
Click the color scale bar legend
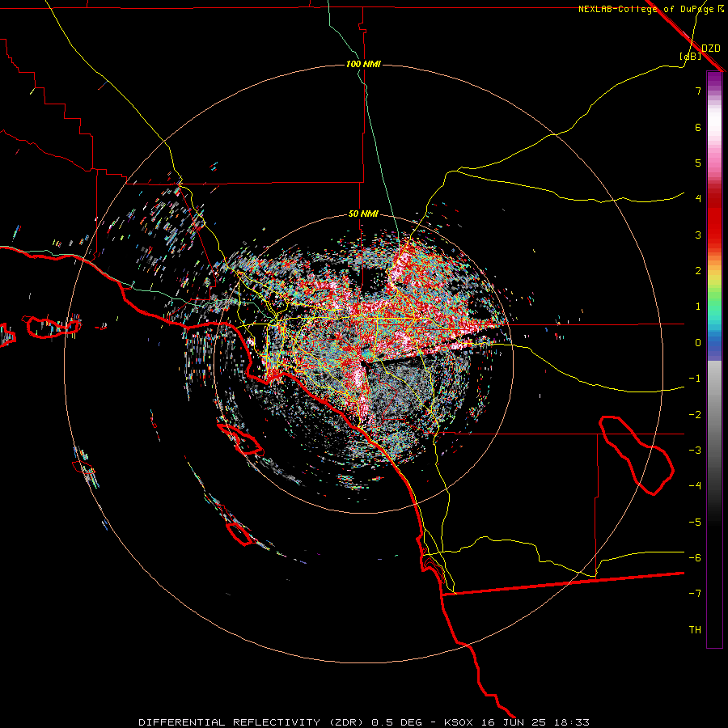click(x=714, y=359)
